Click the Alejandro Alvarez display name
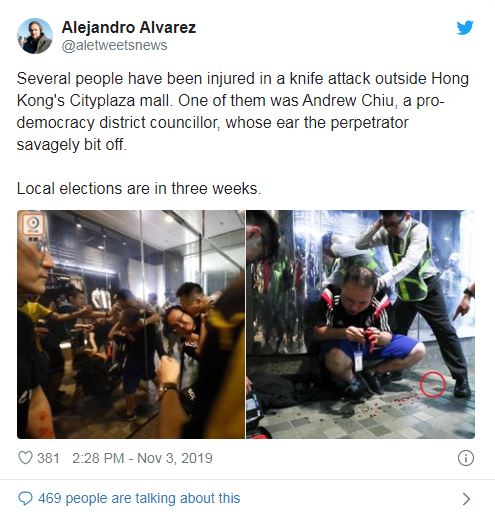Viewport: 495px width, 512px height. tap(129, 27)
